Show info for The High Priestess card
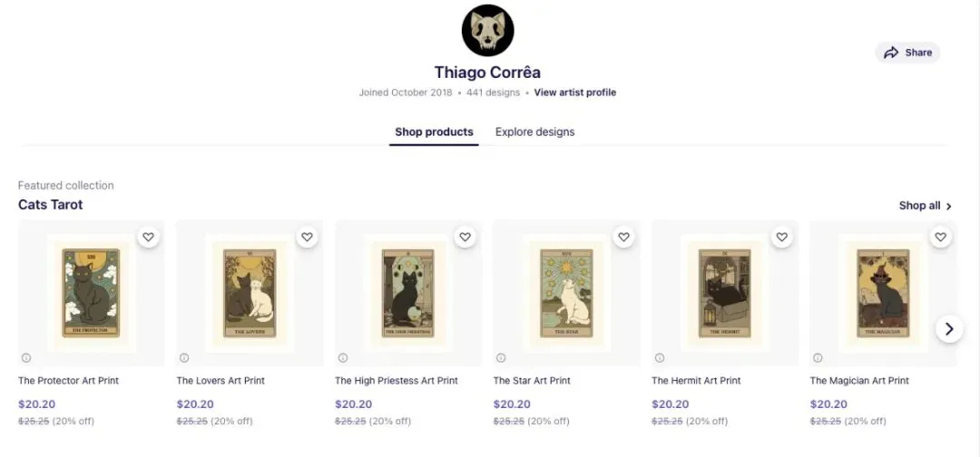Viewport: 980px width, 457px height. pos(342,357)
